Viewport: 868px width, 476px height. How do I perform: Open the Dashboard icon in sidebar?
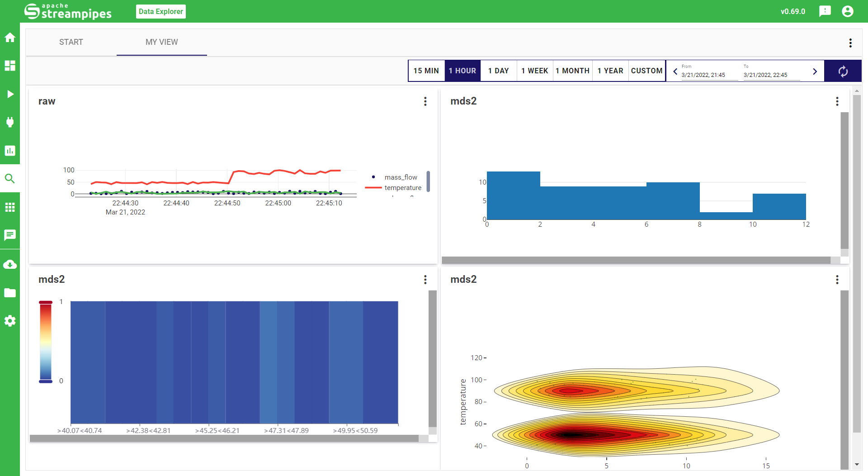click(10, 66)
